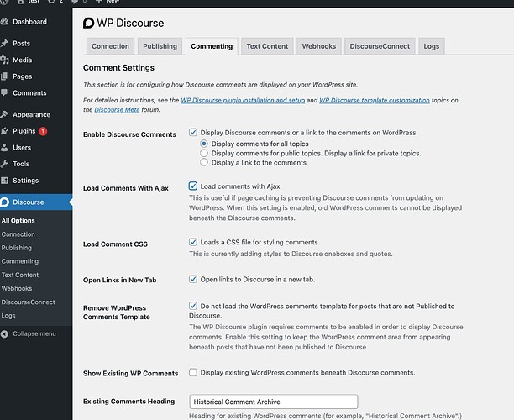Image resolution: width=514 pixels, height=420 pixels.
Task: Click the Posts pushpin icon
Action: (4, 43)
